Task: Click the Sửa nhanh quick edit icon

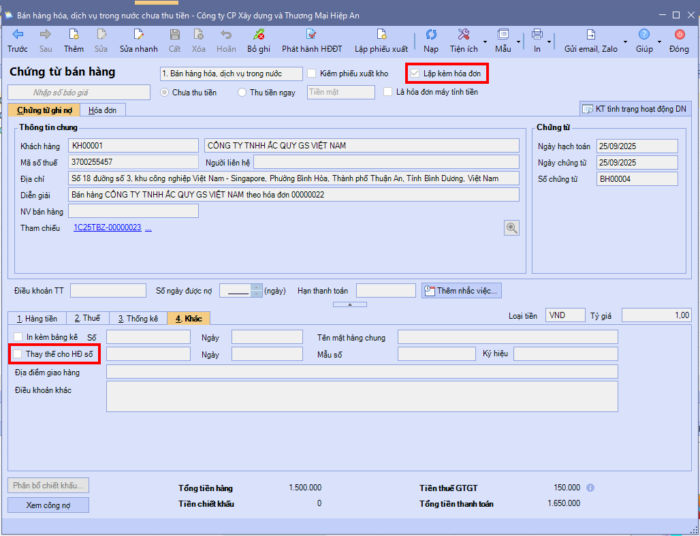Action: 138,35
